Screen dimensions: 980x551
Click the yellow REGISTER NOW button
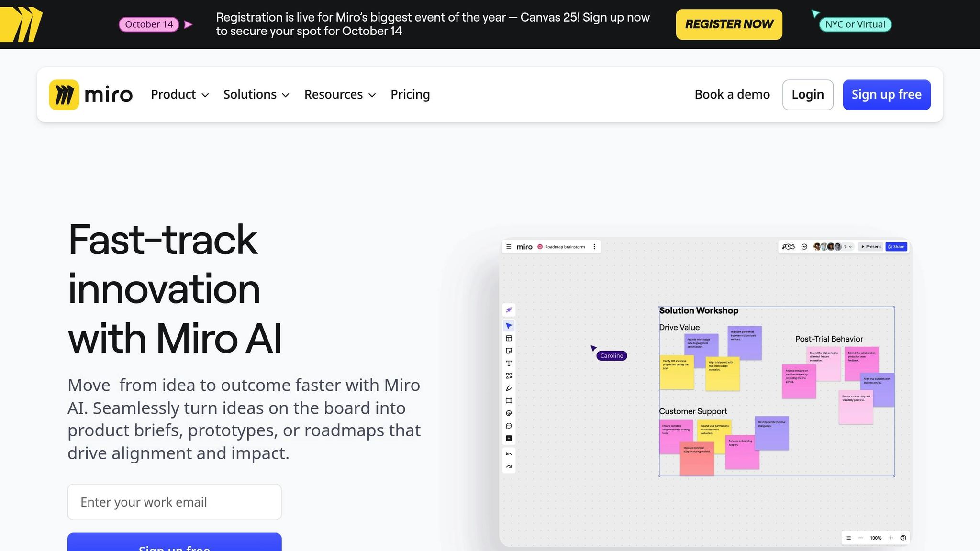pyautogui.click(x=729, y=24)
